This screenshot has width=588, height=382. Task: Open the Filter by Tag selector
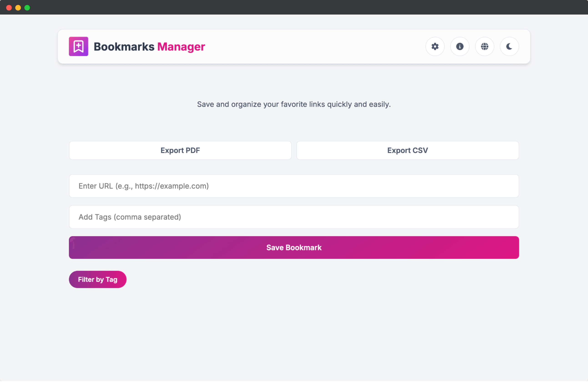coord(98,279)
